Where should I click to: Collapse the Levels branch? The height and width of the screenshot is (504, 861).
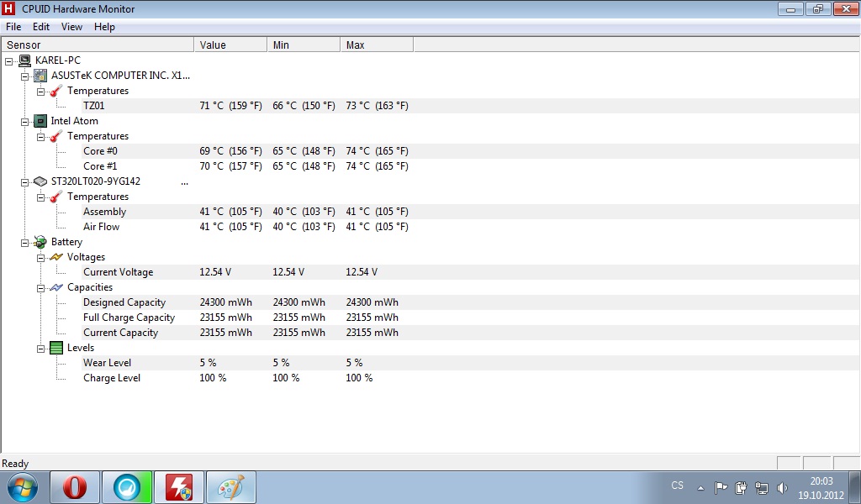tap(40, 349)
